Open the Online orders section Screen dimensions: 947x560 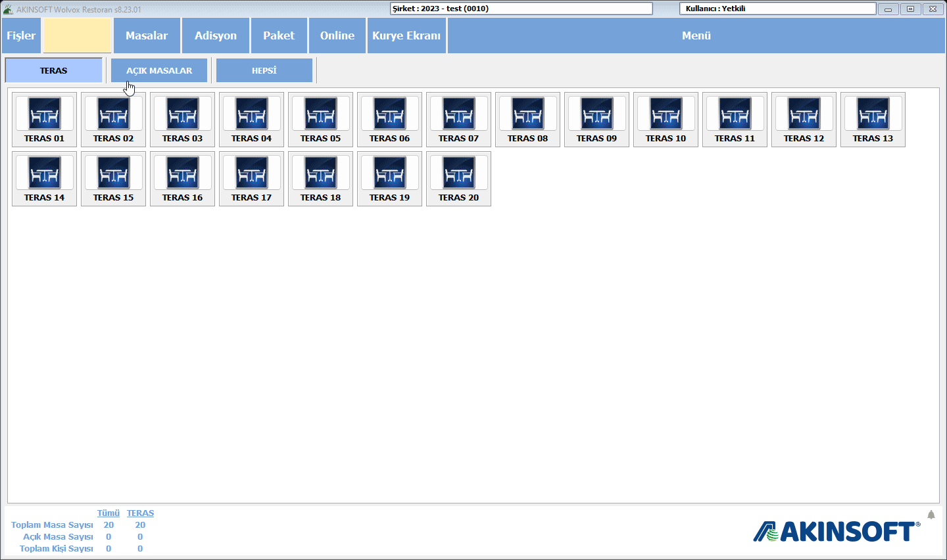pyautogui.click(x=337, y=35)
